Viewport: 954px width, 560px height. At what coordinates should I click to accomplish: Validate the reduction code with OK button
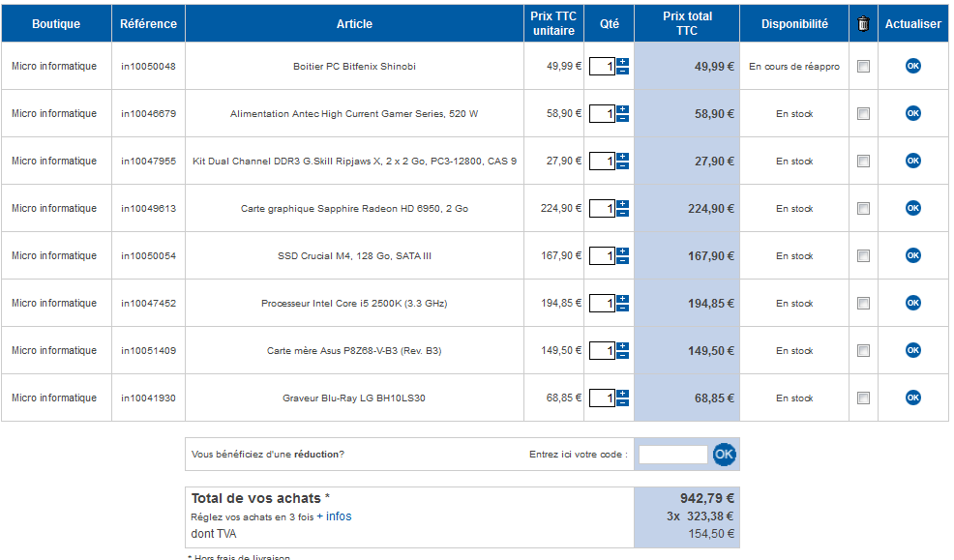[x=725, y=454]
